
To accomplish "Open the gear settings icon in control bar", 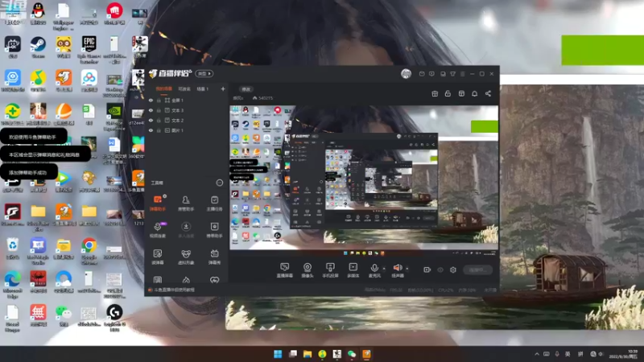I will coord(453,269).
